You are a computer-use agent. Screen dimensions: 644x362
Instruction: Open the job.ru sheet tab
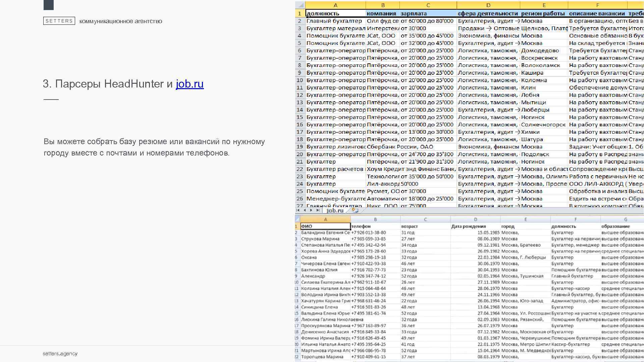coord(335,210)
